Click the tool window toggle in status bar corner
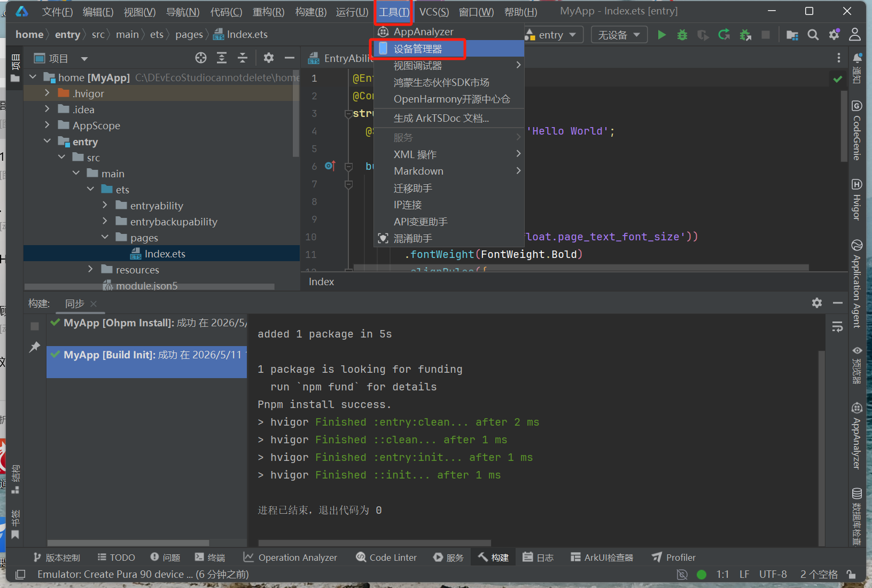The width and height of the screenshot is (872, 588). [20, 575]
